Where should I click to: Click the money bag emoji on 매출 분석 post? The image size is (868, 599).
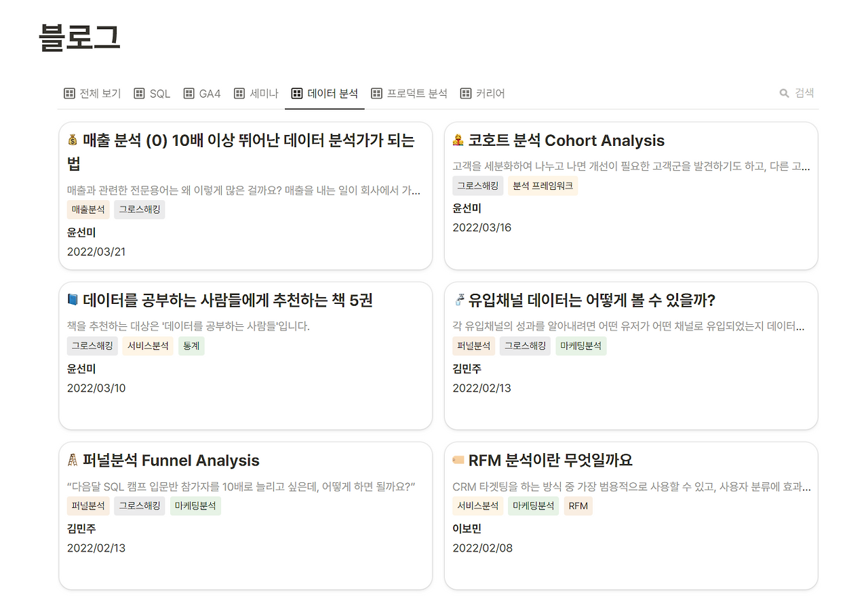(73, 140)
